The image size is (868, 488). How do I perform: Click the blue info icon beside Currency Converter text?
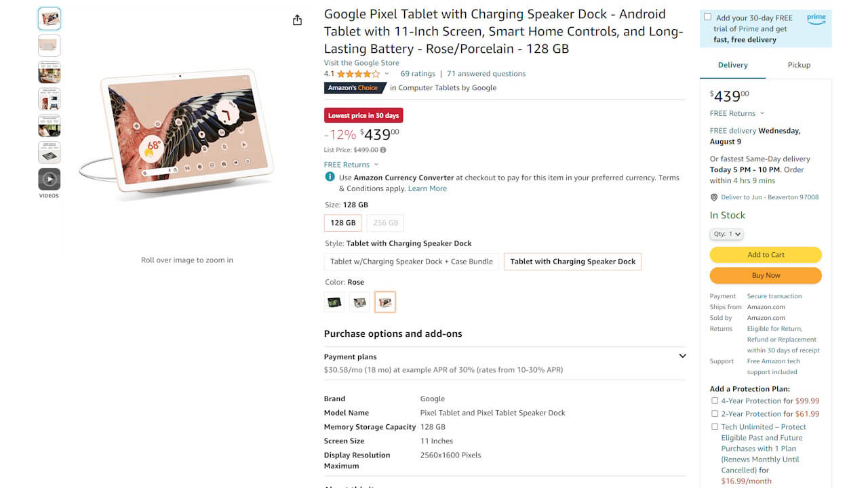point(330,177)
